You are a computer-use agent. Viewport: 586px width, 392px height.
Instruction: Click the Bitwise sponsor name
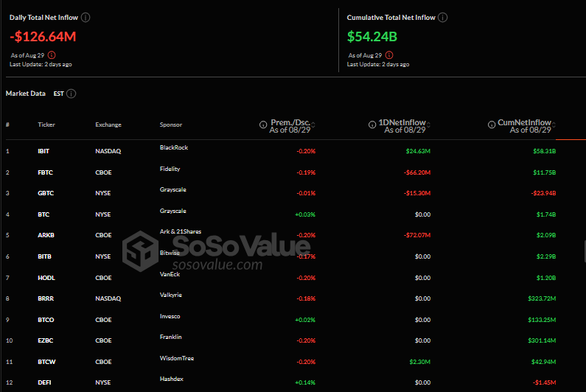170,253
